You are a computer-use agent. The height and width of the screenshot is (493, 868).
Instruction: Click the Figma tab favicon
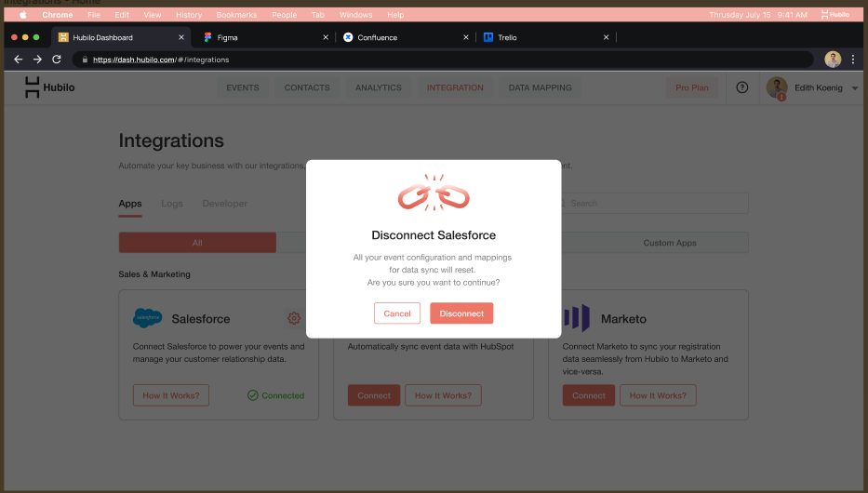coord(207,37)
